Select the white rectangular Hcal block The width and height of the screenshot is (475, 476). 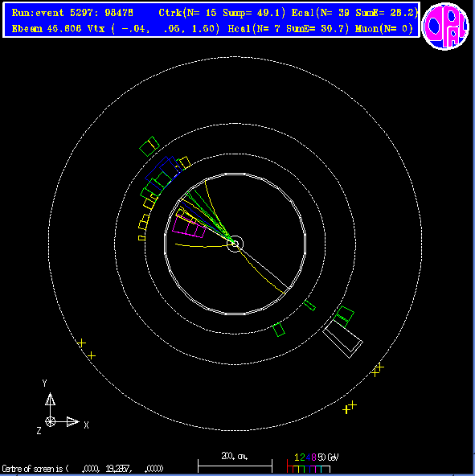[342, 339]
